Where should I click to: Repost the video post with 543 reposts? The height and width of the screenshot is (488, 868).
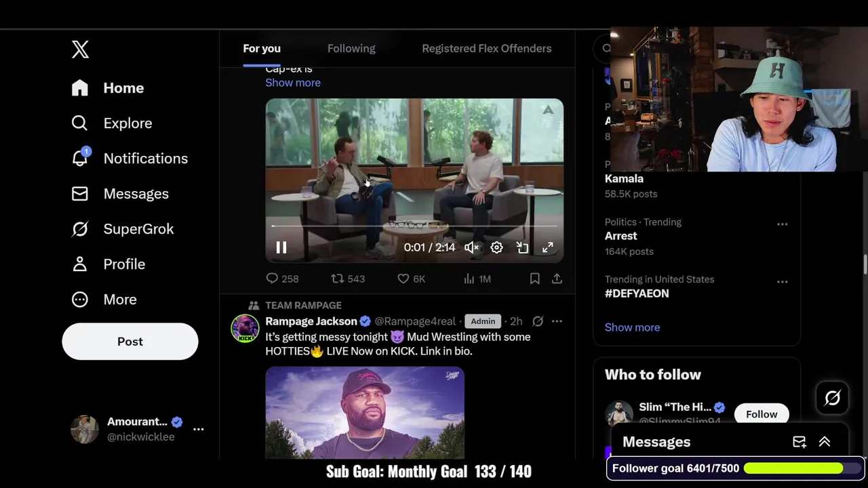pyautogui.click(x=348, y=279)
